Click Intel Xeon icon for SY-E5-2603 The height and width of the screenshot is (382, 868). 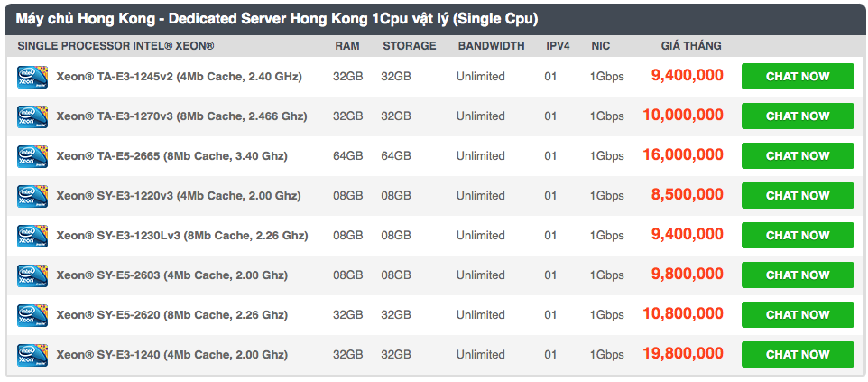tap(32, 276)
